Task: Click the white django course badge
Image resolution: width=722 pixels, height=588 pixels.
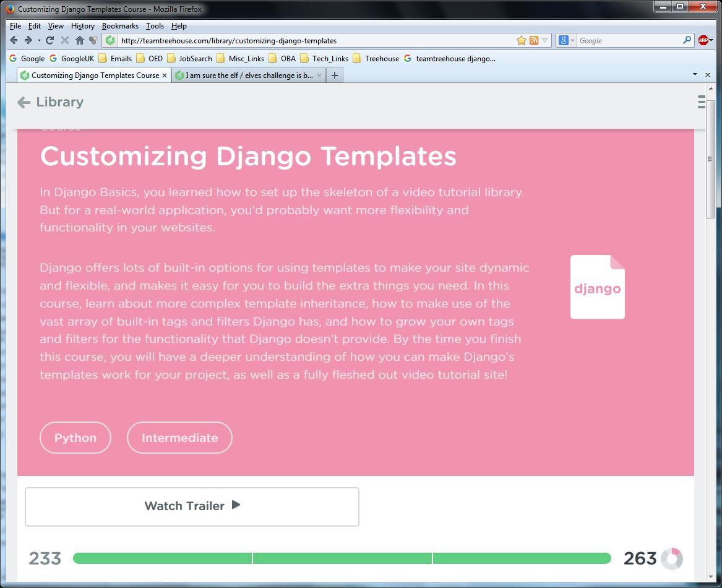Action: pos(597,287)
